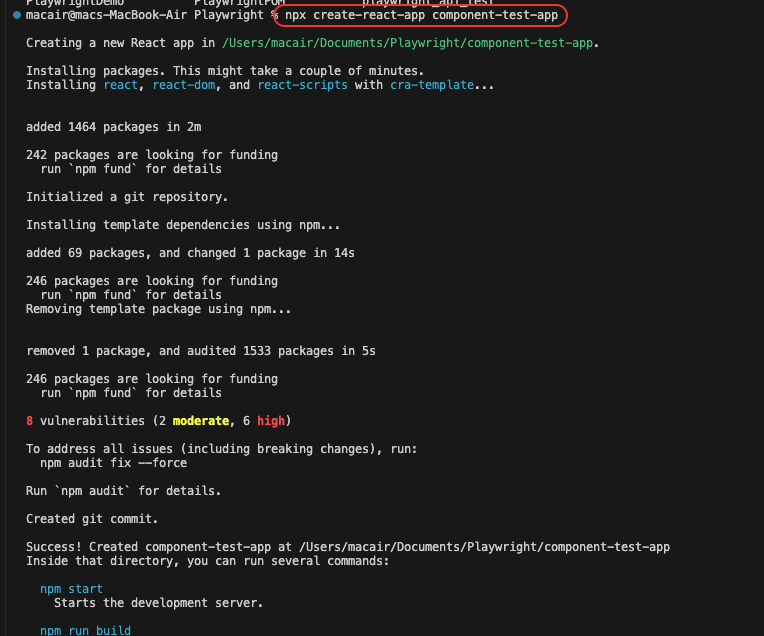Image resolution: width=764 pixels, height=636 pixels.
Task: Click the 'npx create-react-app component-test-app' command text
Action: tap(421, 15)
